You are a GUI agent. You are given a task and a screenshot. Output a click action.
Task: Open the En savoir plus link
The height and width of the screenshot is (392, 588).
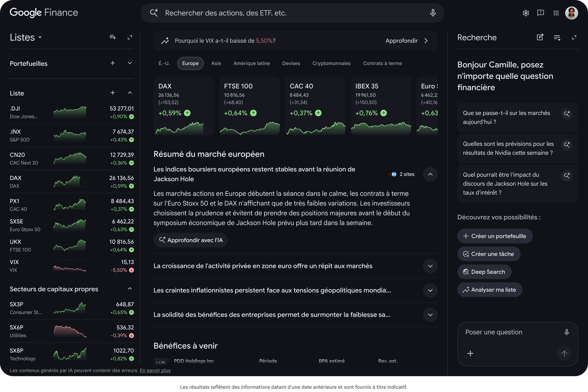click(x=155, y=371)
